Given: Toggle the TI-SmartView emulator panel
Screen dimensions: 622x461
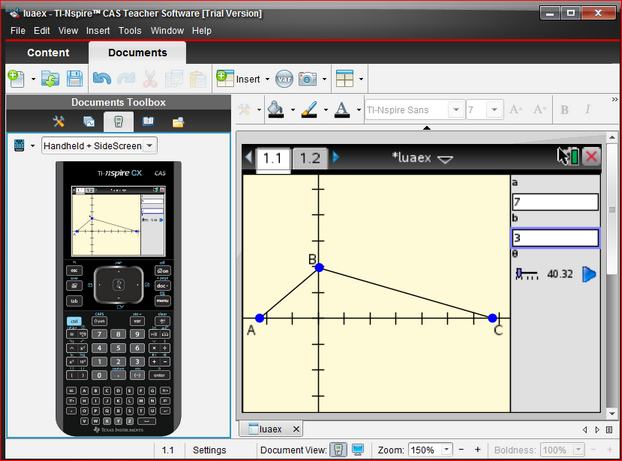Looking at the screenshot, I should coord(118,122).
